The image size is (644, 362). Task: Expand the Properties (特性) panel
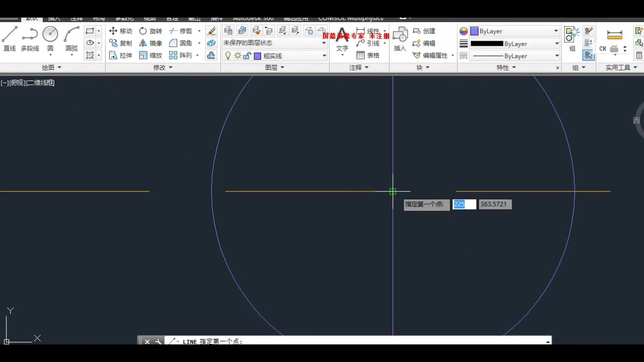pyautogui.click(x=507, y=67)
